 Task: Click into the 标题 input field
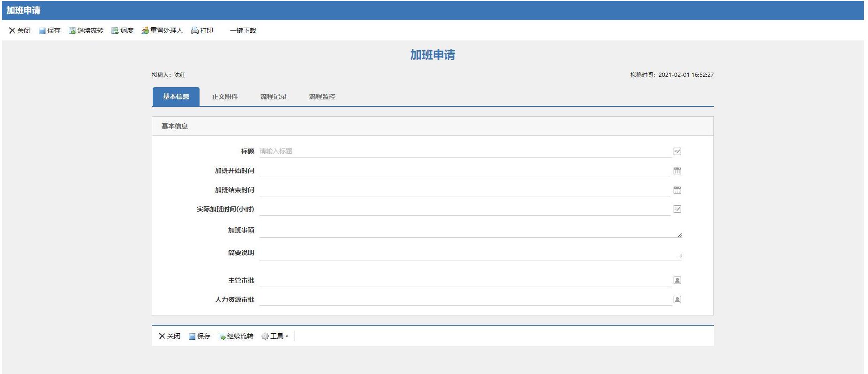pyautogui.click(x=464, y=151)
